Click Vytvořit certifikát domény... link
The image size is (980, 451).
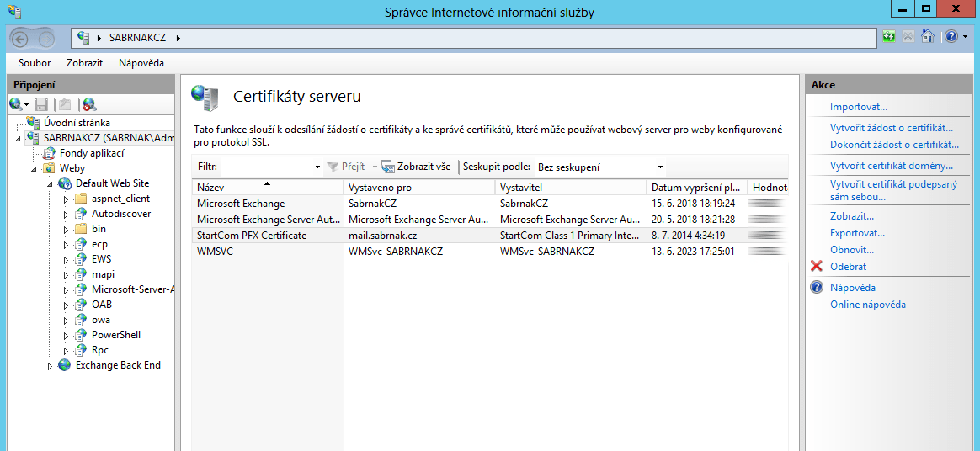[x=891, y=166]
